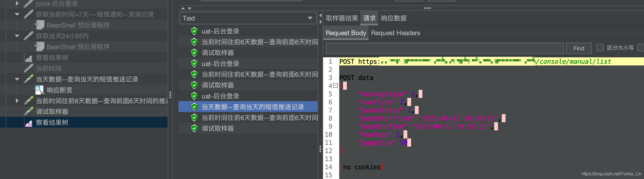Click green shield of second 调试取样器 result
This screenshot has height=179, width=644.
194,85
